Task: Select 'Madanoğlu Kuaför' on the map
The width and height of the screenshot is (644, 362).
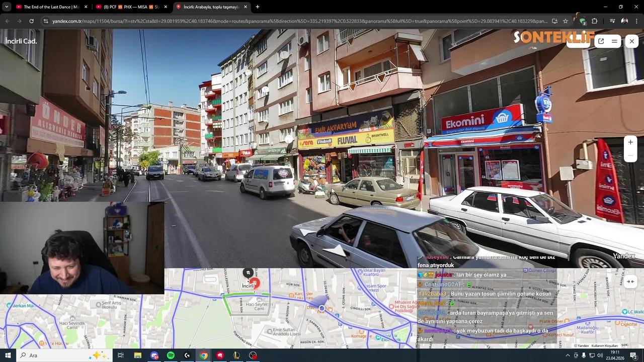Action: click(x=588, y=327)
